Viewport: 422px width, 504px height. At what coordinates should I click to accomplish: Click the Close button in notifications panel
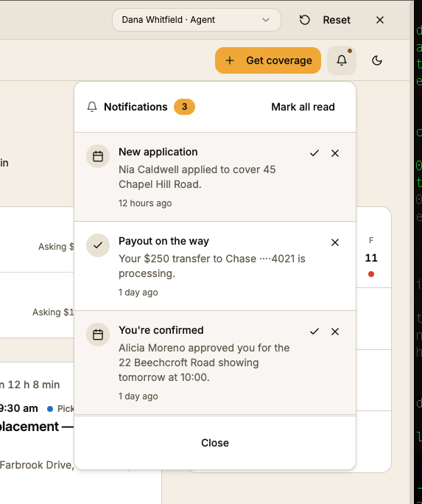(x=215, y=443)
